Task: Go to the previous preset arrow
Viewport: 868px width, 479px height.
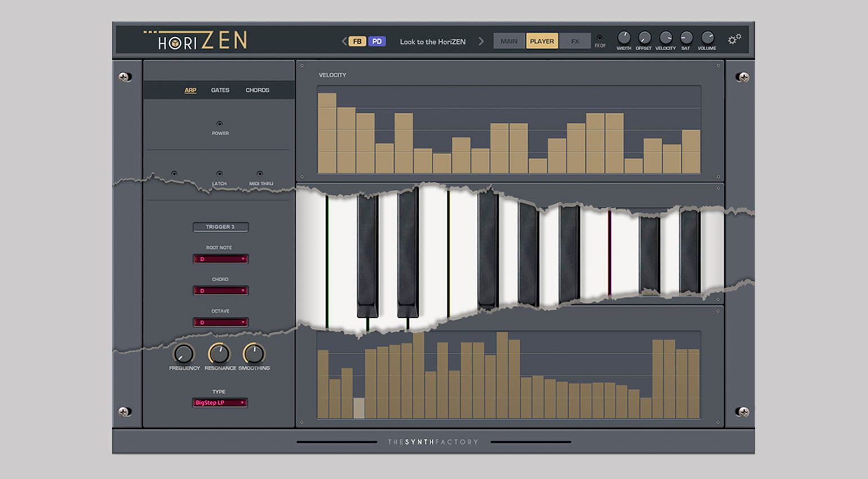Action: 344,41
